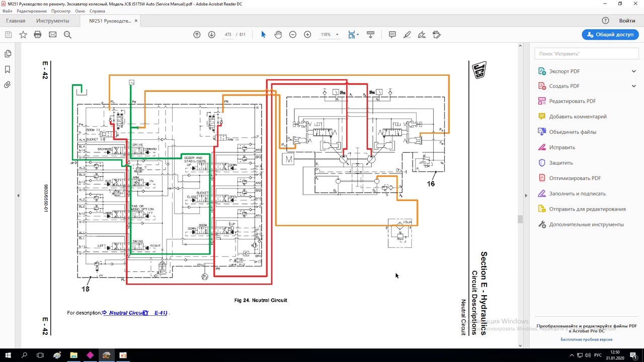Image resolution: width=644 pixels, height=362 pixels.
Task: Open page thumbnails panel
Action: coord(8,54)
